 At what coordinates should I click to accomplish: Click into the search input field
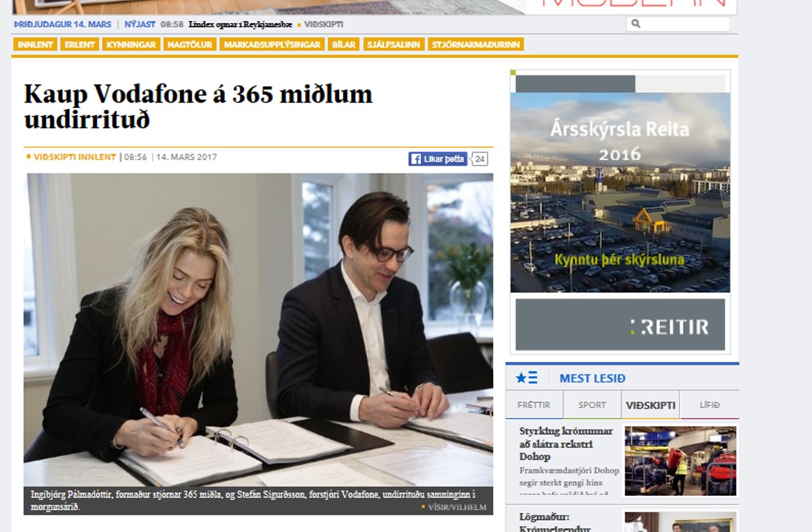(x=684, y=24)
